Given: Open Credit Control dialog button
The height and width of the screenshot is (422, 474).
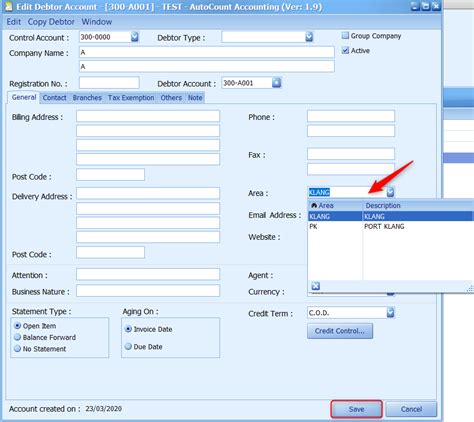Looking at the screenshot, I should click(x=340, y=331).
